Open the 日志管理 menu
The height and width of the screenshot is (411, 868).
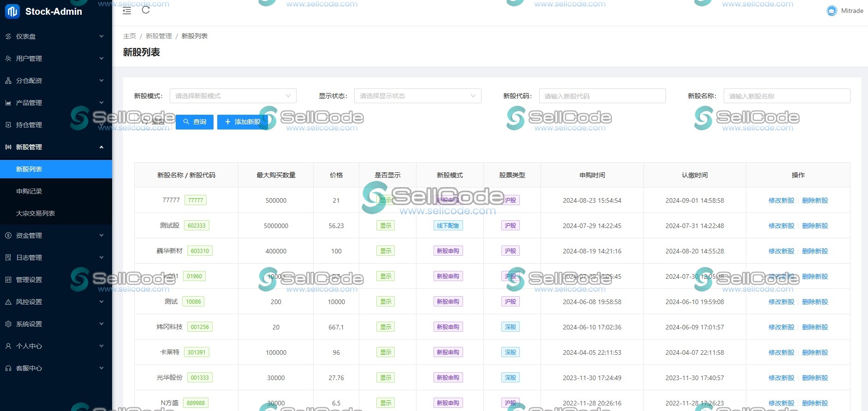click(x=56, y=258)
